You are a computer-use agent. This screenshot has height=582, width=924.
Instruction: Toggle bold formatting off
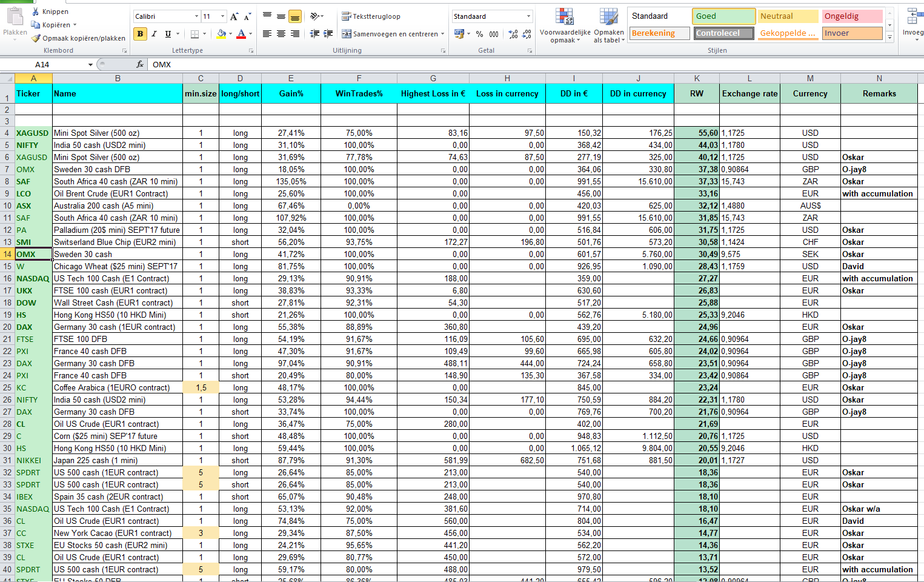(x=141, y=34)
